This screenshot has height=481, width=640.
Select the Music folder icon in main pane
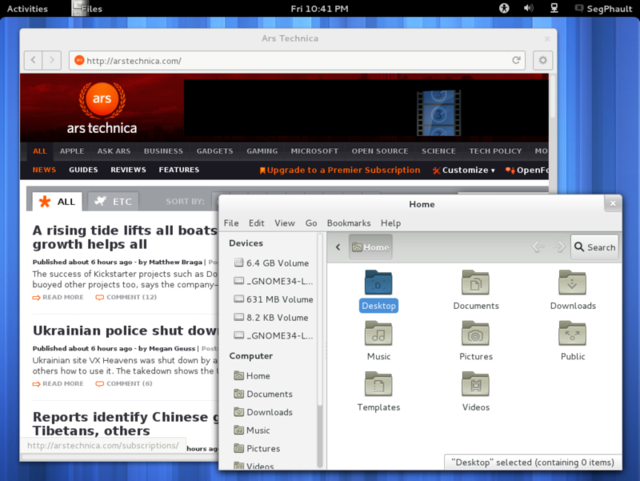click(x=378, y=334)
